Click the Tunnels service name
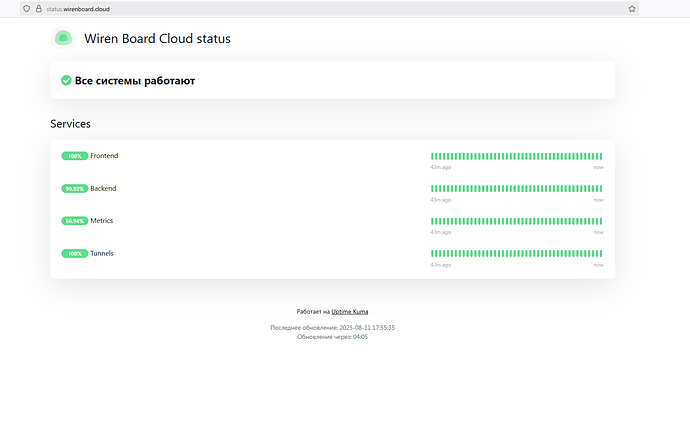The width and height of the screenshot is (690, 423). [x=102, y=254]
